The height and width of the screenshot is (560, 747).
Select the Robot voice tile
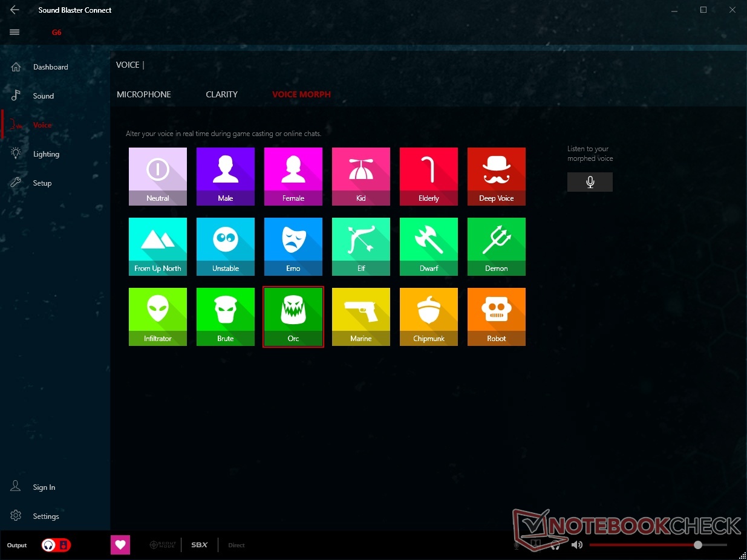pos(497,317)
